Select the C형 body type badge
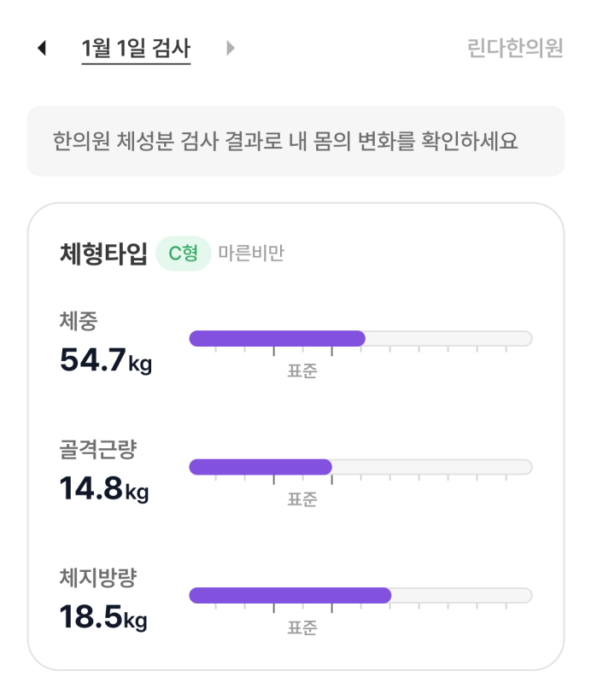The image size is (597, 700). click(183, 254)
